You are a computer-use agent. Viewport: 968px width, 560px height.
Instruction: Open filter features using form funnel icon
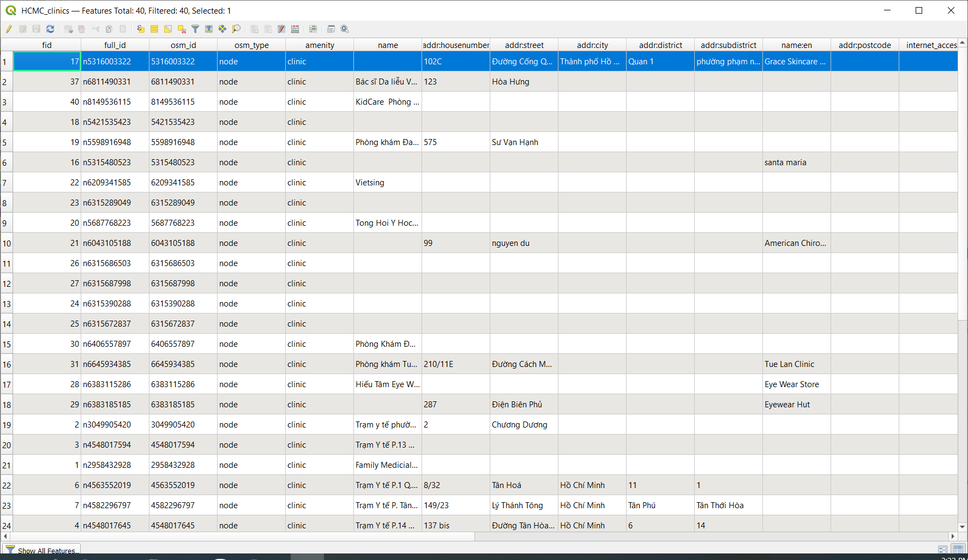point(195,29)
